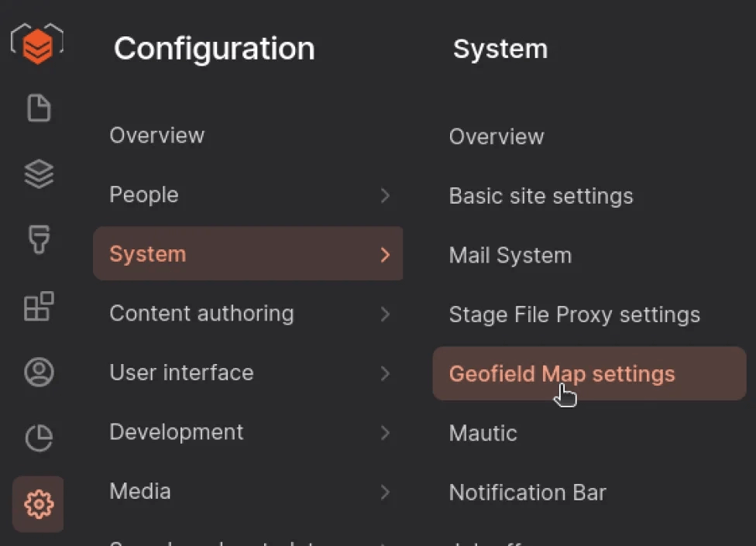Click the Extend blocks icon
The image size is (756, 546).
(37, 307)
